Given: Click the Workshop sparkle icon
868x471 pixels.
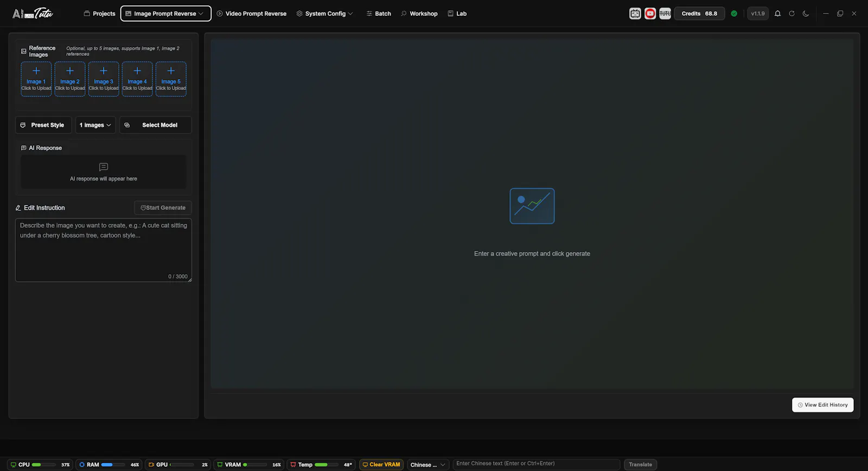Looking at the screenshot, I should pos(404,14).
